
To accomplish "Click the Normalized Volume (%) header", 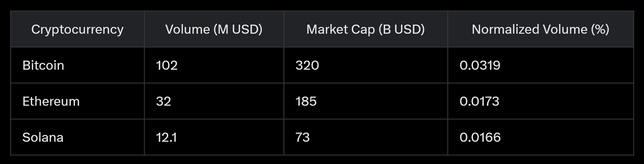I will [540, 29].
